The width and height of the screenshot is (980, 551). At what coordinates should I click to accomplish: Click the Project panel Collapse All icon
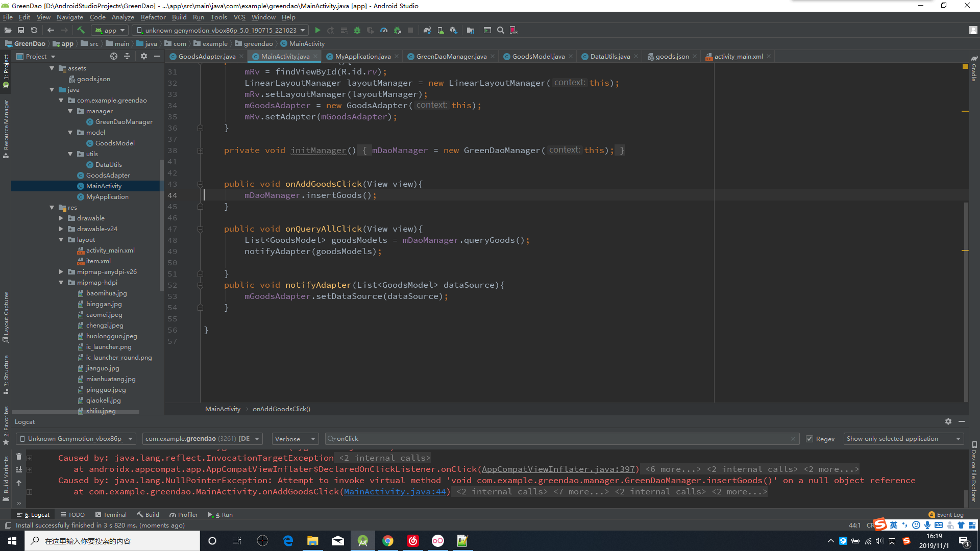point(127,56)
